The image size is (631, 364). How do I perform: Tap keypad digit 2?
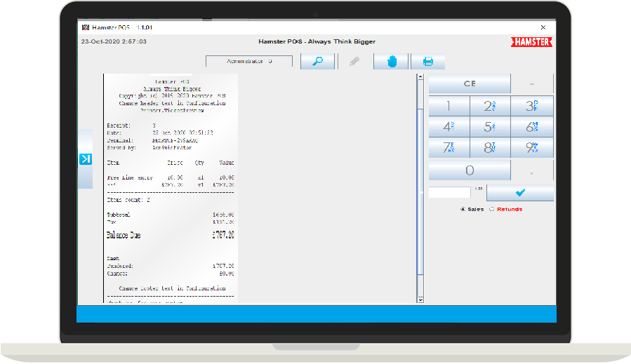490,106
